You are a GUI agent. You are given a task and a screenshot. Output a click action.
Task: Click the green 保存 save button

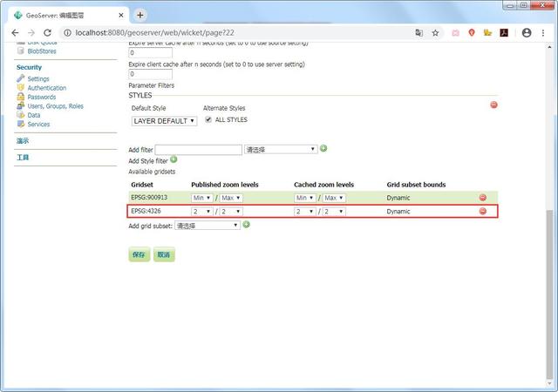(139, 254)
